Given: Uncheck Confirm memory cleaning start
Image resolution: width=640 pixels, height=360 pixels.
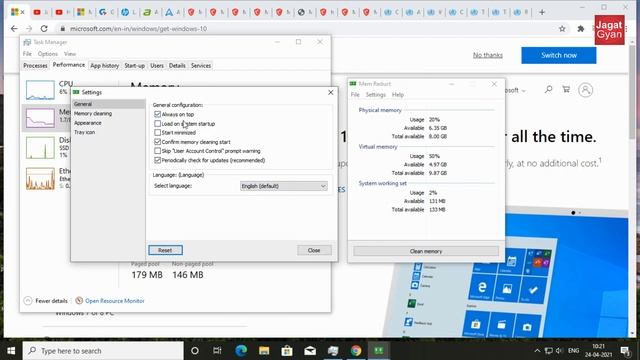Looking at the screenshot, I should click(158, 142).
